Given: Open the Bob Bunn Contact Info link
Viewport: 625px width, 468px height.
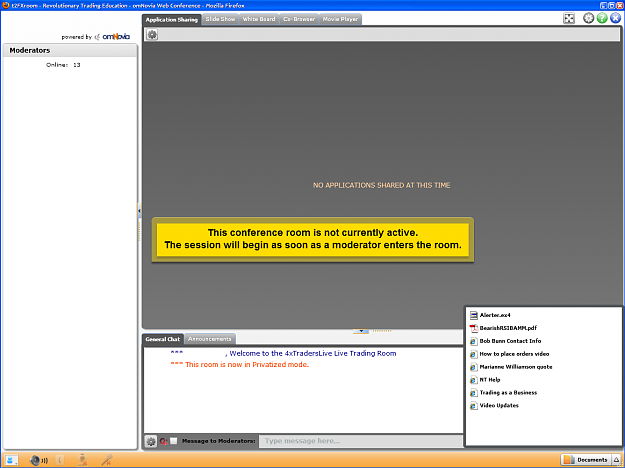Looking at the screenshot, I should 510,341.
